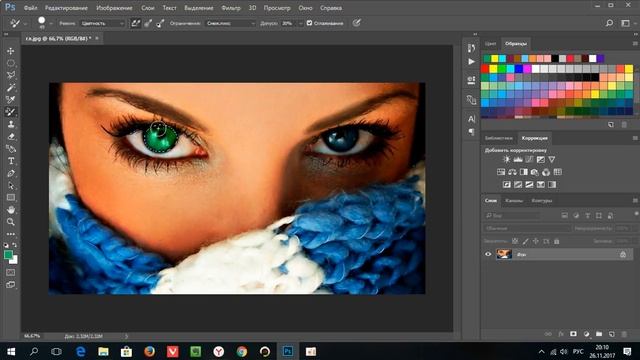Open the brush size picker arrow
Image resolution: width=640 pixels, height=360 pixels.
[51, 24]
